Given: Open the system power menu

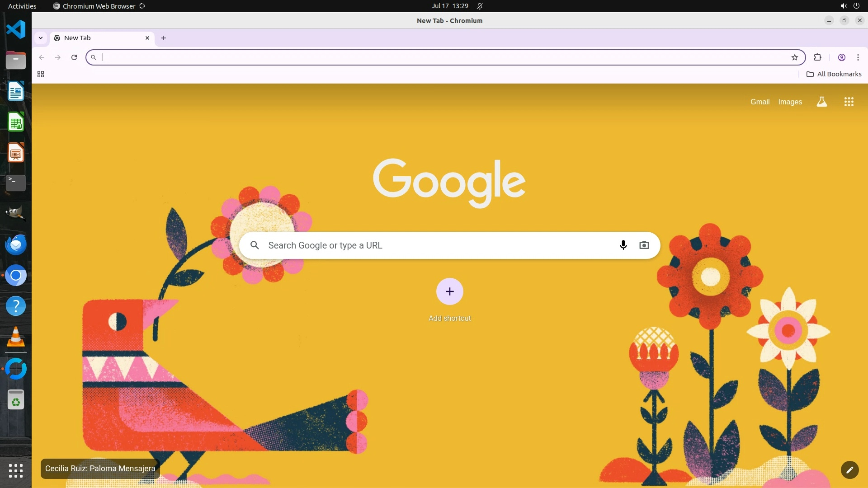Looking at the screenshot, I should 856,6.
